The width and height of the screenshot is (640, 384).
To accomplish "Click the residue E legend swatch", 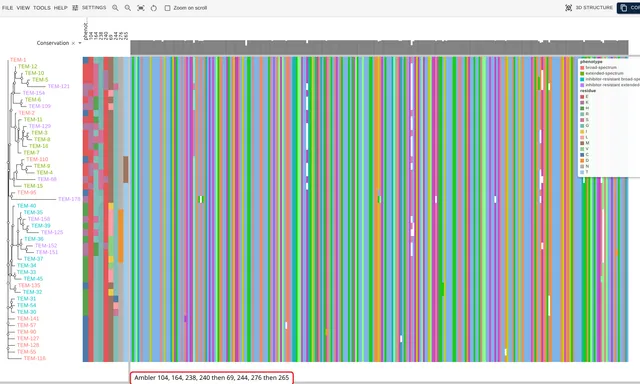I will click(x=582, y=97).
